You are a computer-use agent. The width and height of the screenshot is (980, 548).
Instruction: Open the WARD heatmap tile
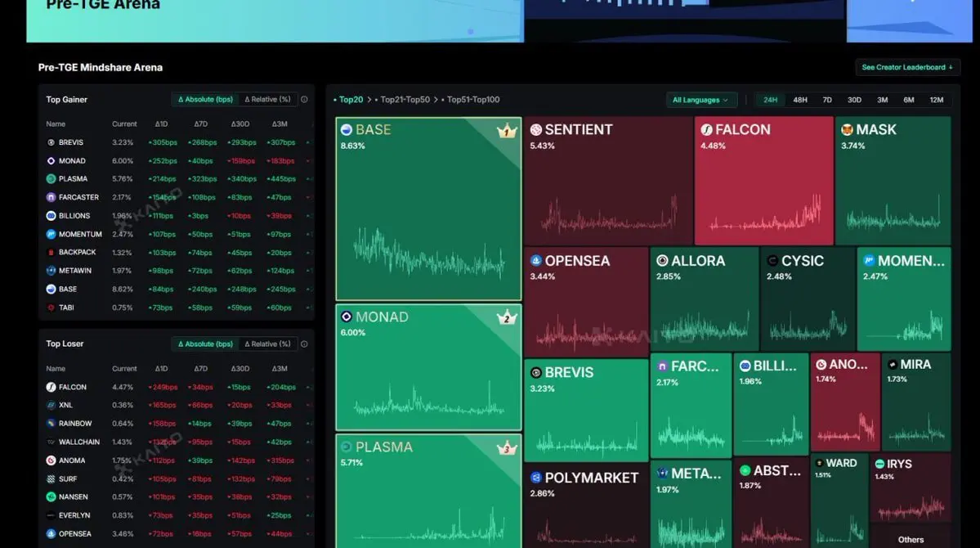tap(839, 501)
